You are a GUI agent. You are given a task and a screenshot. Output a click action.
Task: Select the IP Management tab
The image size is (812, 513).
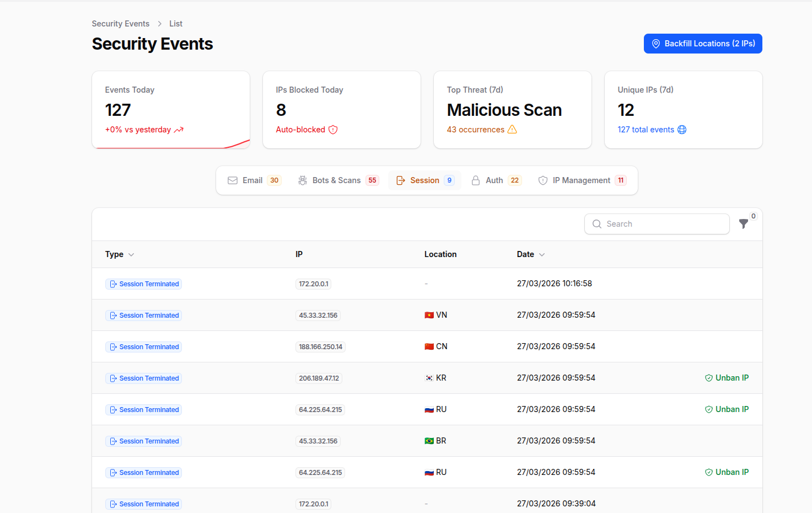point(582,180)
